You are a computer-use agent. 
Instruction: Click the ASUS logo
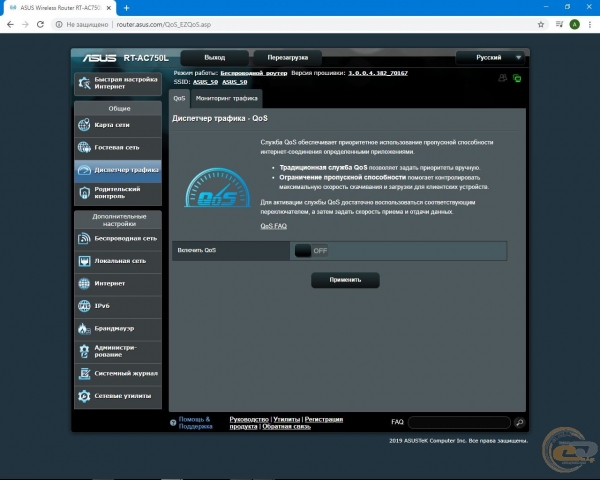click(99, 58)
